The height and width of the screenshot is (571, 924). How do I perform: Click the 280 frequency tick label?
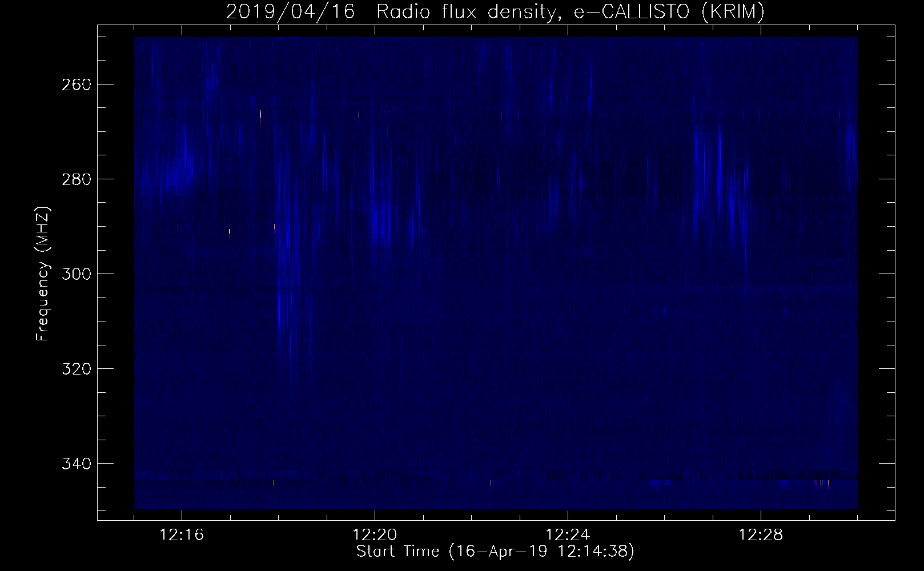(x=75, y=179)
